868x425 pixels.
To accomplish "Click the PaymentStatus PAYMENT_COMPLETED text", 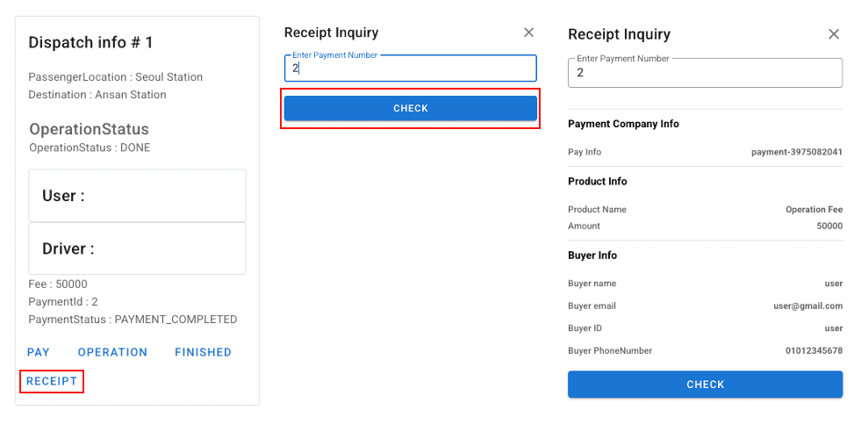I will (x=133, y=320).
